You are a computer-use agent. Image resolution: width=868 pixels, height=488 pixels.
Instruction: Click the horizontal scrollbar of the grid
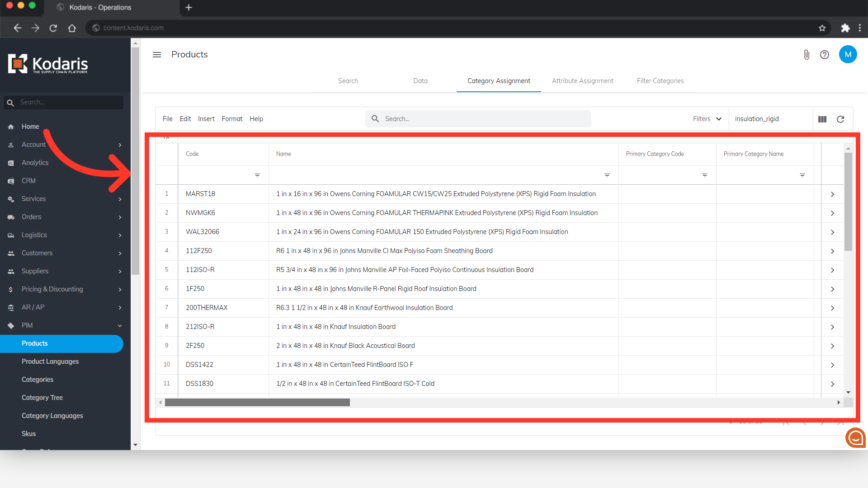pos(257,402)
